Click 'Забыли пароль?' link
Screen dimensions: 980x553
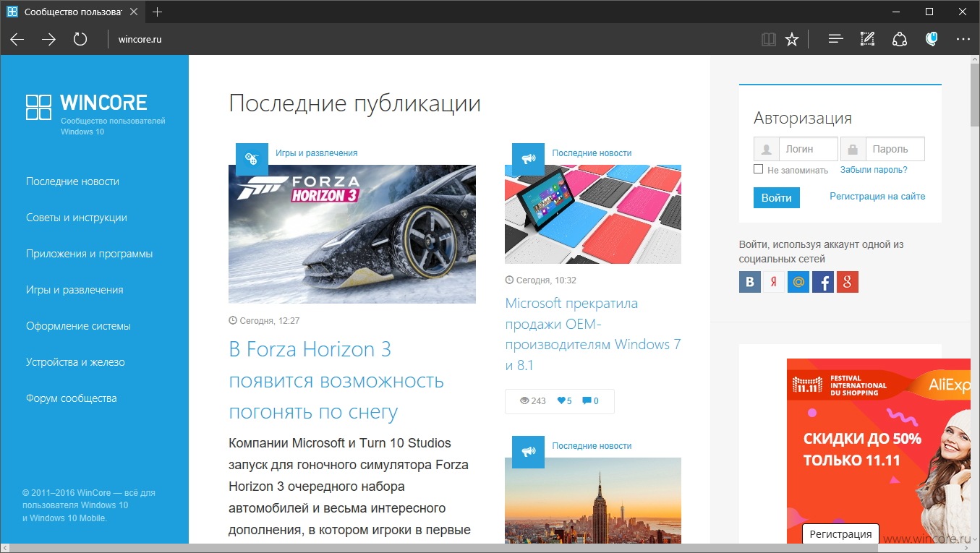tap(874, 170)
